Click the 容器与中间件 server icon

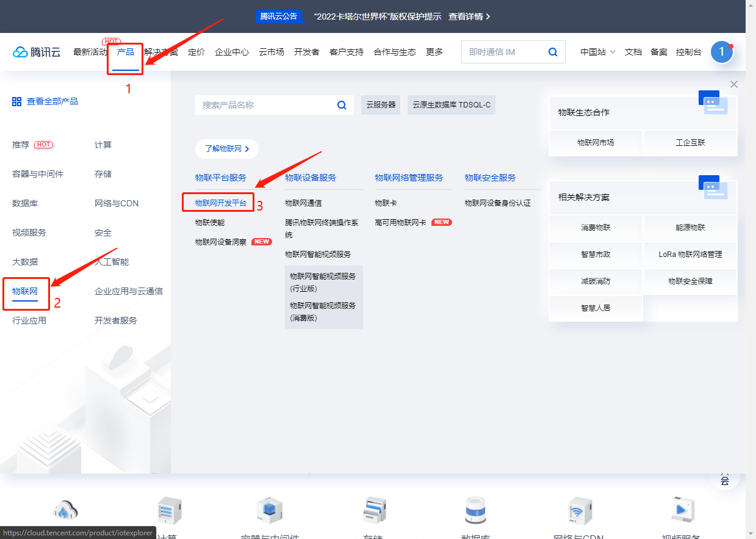pos(268,510)
